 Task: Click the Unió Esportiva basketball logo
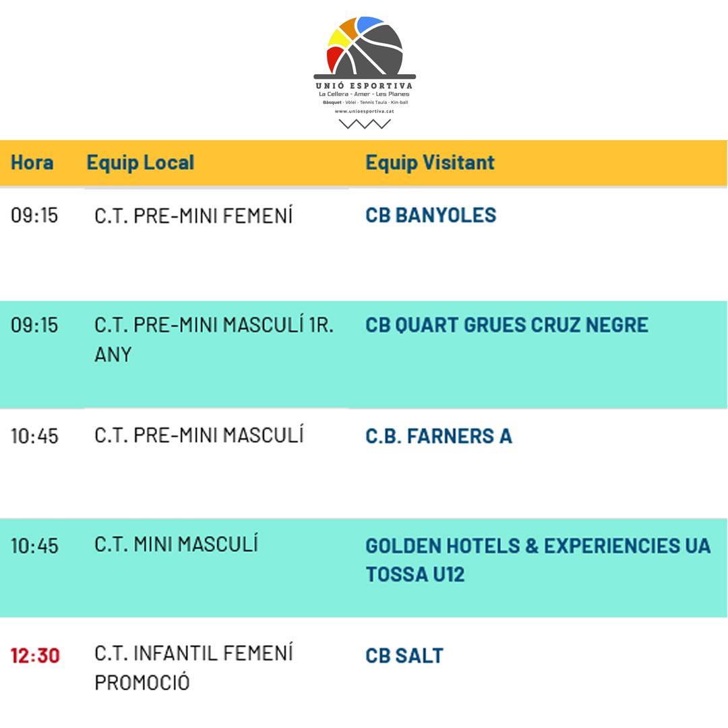tap(365, 47)
